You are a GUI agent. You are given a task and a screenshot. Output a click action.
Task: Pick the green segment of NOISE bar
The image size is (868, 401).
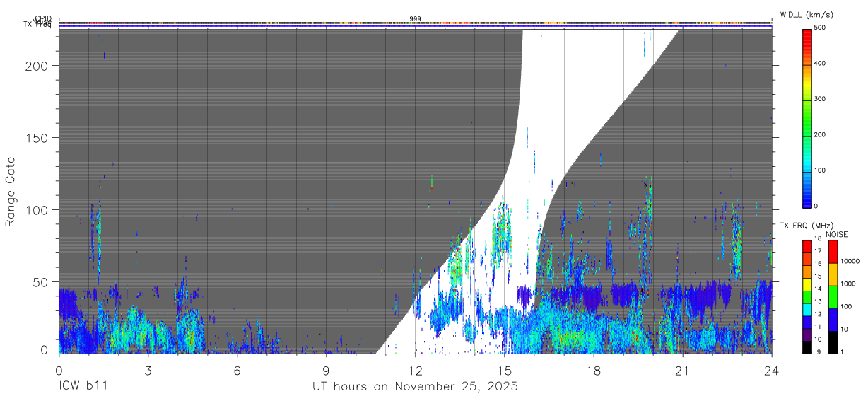coord(833,297)
